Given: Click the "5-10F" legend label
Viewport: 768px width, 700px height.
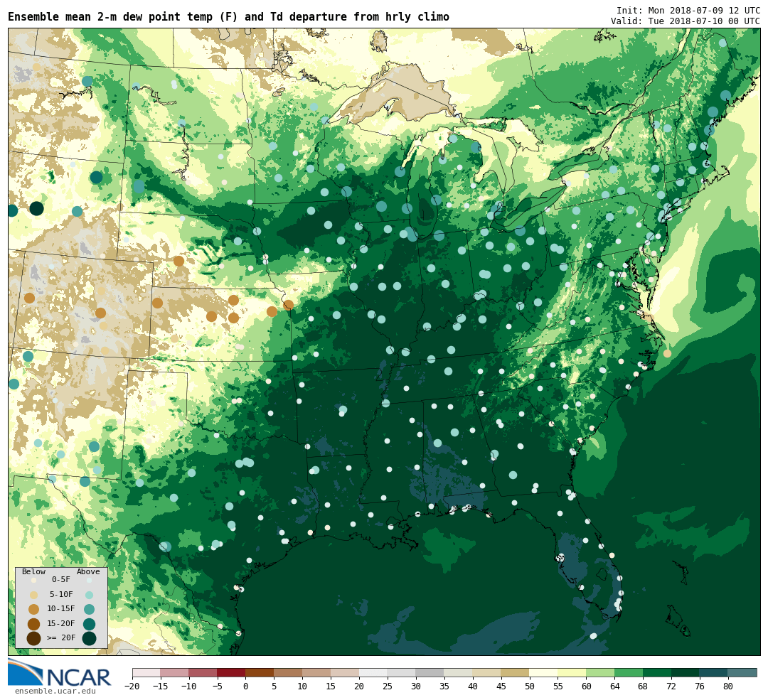Looking at the screenshot, I should (61, 594).
